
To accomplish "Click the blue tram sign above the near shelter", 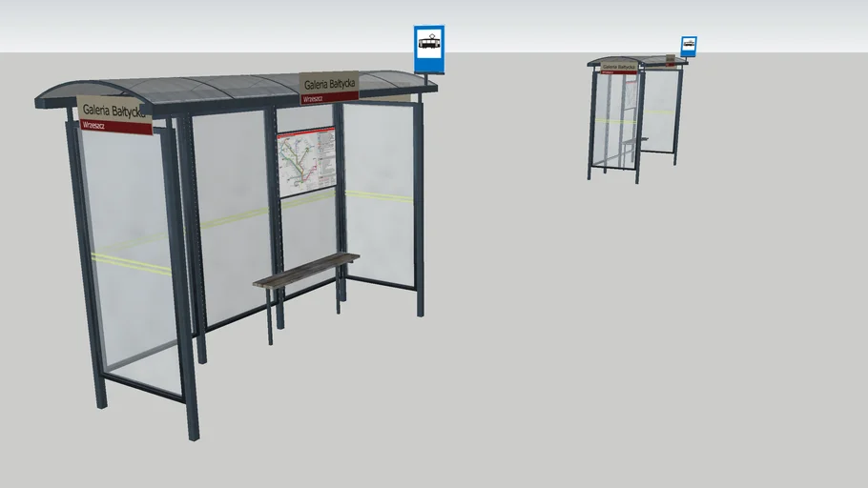I will coord(429,49).
